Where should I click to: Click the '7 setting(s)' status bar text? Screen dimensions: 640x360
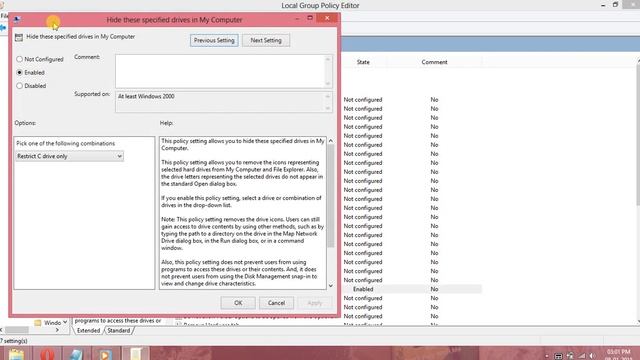click(14, 341)
